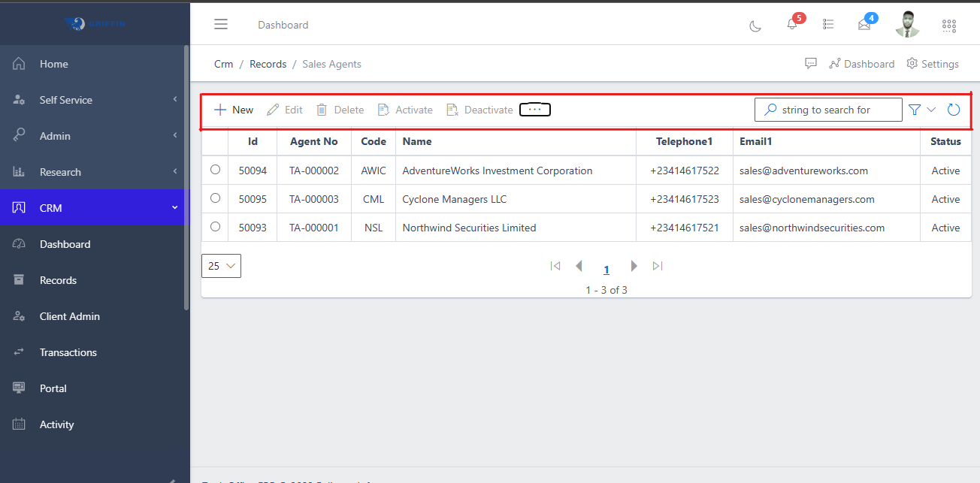Go to Client Admin in sidebar
This screenshot has height=483, width=980.
pyautogui.click(x=69, y=316)
